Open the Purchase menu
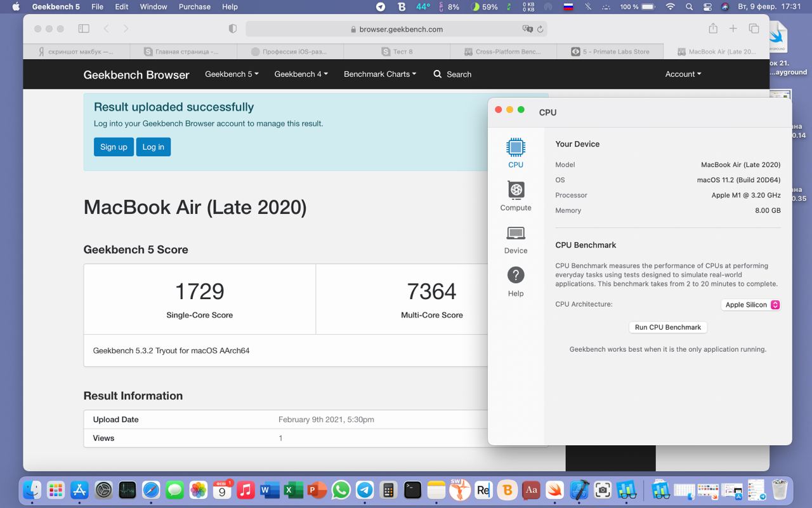812x508 pixels. coord(195,7)
